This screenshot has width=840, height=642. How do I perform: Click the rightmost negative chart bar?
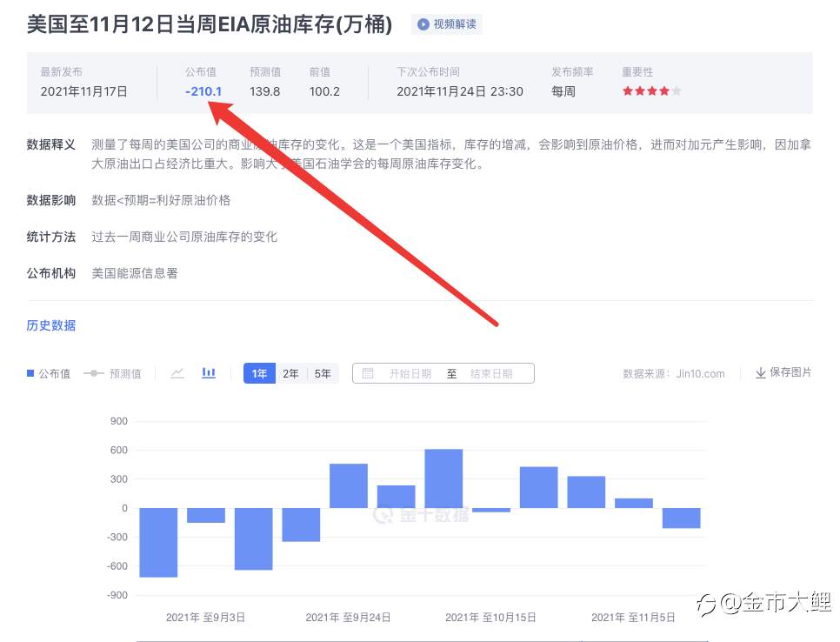682,518
